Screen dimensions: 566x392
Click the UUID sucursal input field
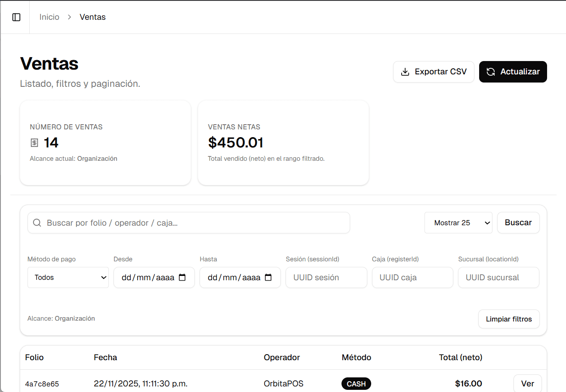[x=498, y=277]
